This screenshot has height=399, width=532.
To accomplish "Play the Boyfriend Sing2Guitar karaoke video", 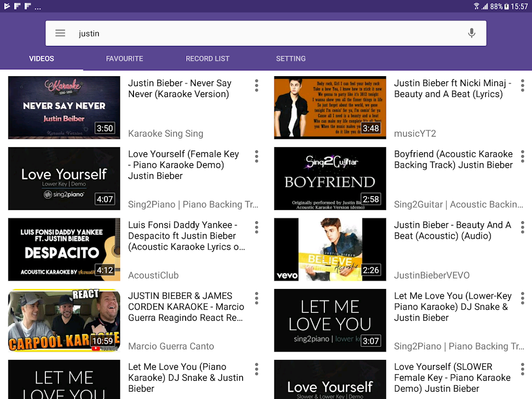I will pyautogui.click(x=330, y=178).
